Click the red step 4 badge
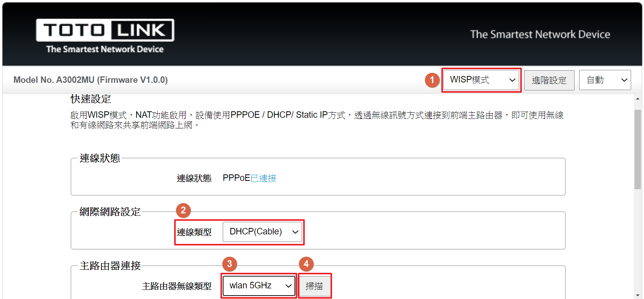Screen dimensions: 644x299 (306, 264)
